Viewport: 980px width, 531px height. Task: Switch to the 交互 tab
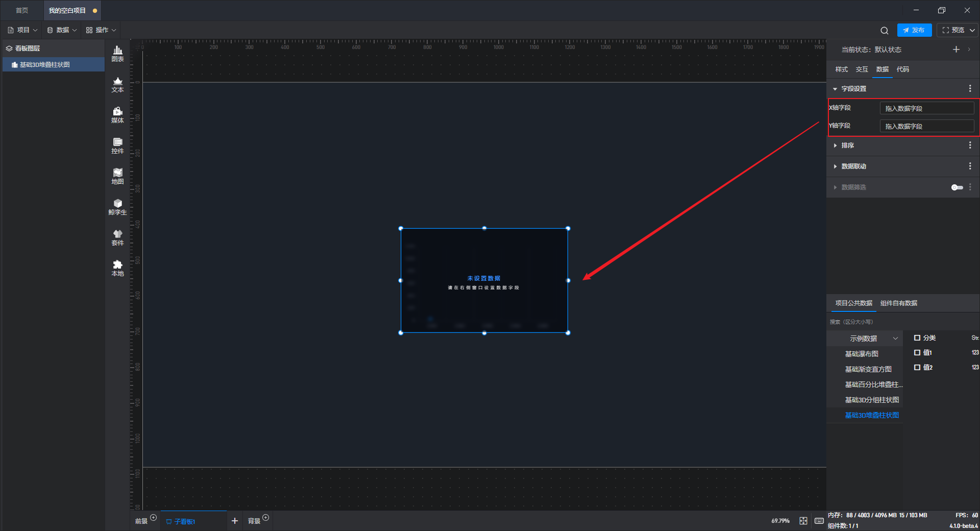coord(862,69)
